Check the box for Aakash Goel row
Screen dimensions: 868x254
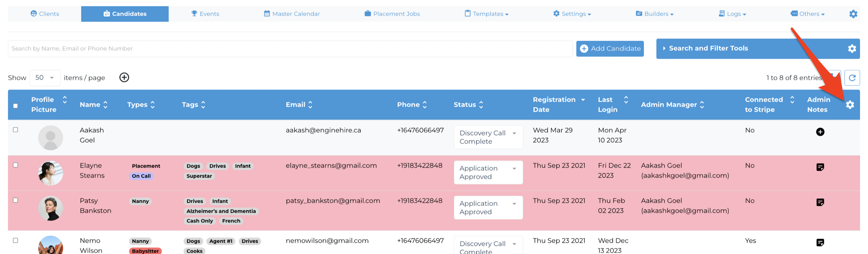pyautogui.click(x=15, y=130)
